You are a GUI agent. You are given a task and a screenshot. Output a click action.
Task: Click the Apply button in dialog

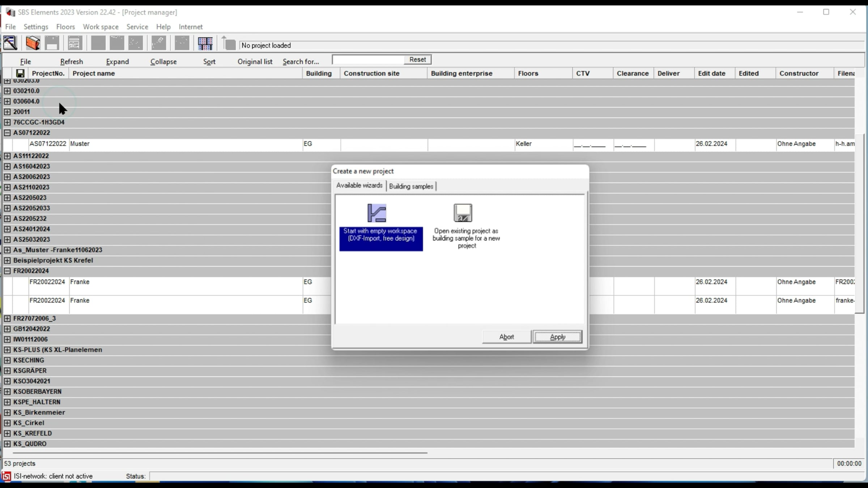pos(557,337)
